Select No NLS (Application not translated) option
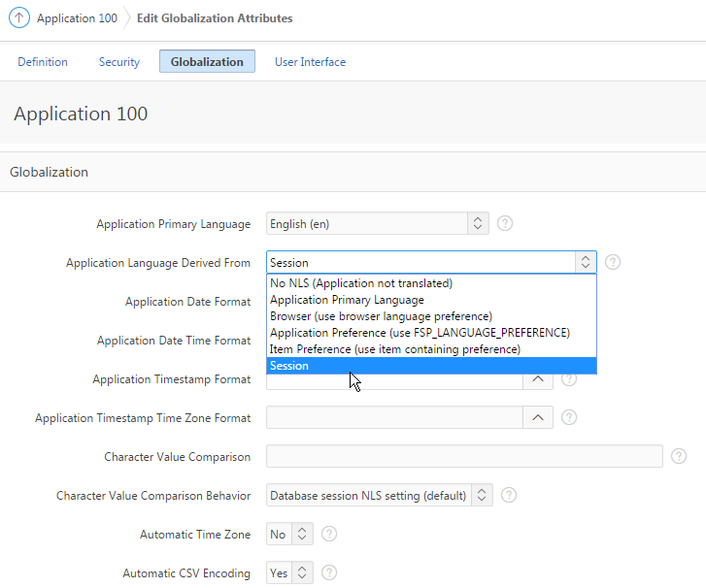This screenshot has height=588, width=706. coord(361,283)
